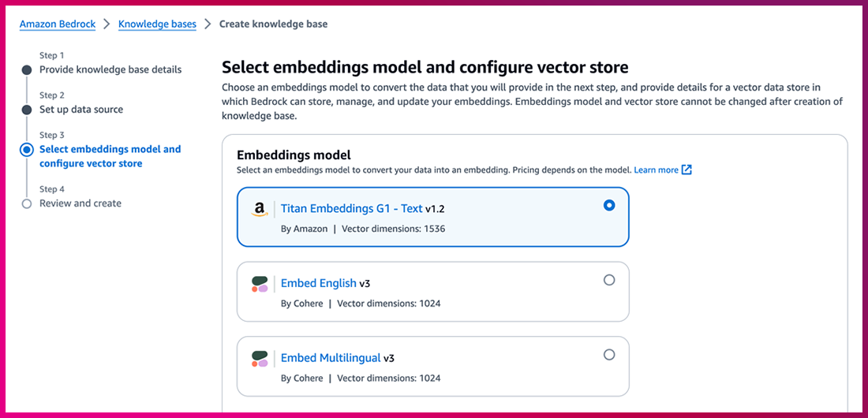Click the Embed English model title
The height and width of the screenshot is (418, 868).
(x=319, y=283)
